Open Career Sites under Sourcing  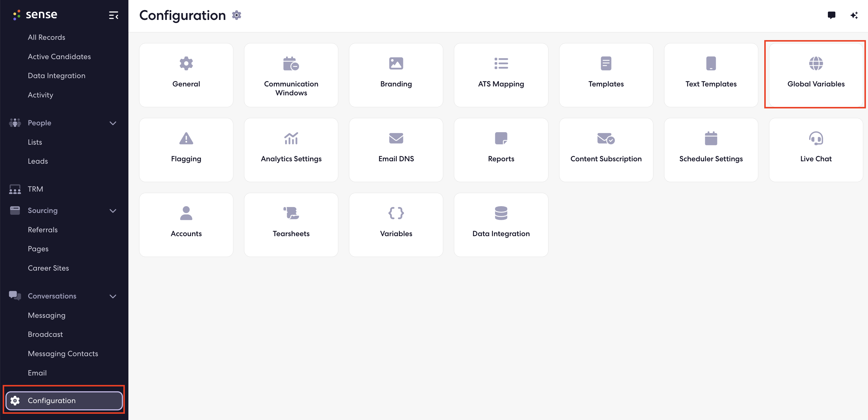pyautogui.click(x=48, y=268)
